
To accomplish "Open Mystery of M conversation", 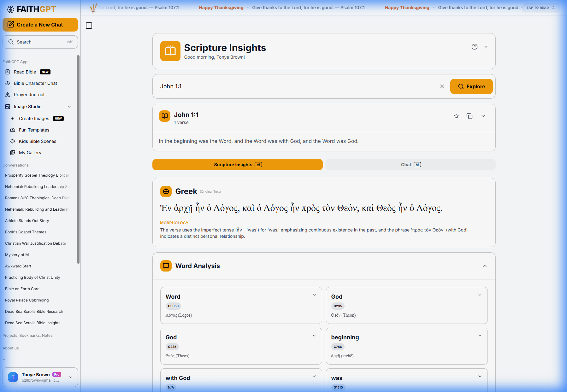I will point(17,255).
